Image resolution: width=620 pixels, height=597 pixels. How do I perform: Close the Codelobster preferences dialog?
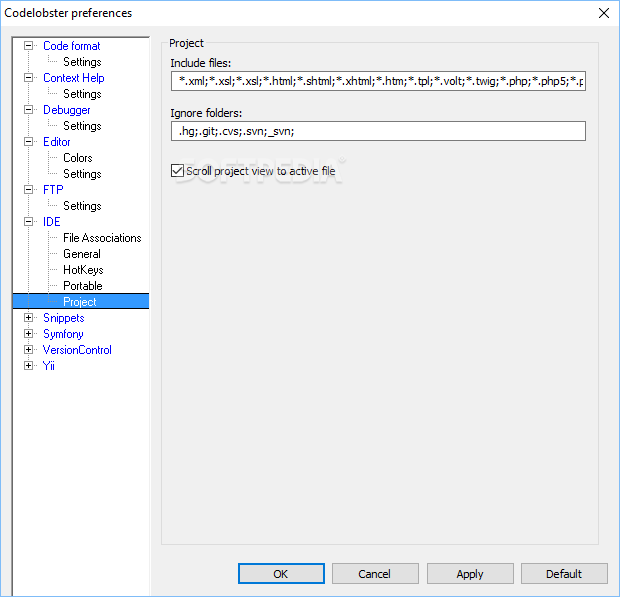604,13
